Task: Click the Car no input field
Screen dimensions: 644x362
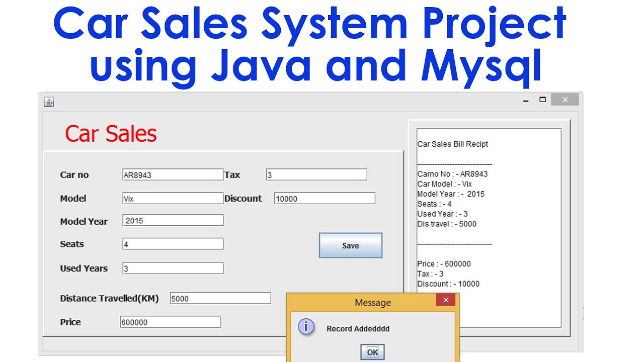Action: point(173,174)
